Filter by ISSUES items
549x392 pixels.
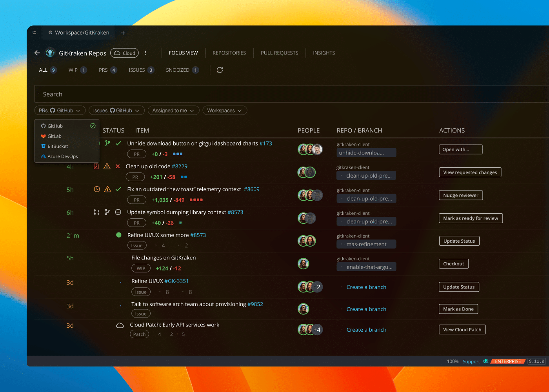pos(142,70)
